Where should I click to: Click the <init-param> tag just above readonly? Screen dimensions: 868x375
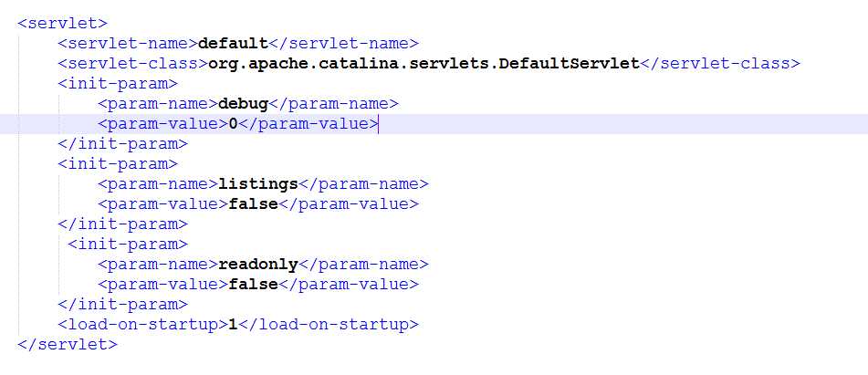click(128, 244)
